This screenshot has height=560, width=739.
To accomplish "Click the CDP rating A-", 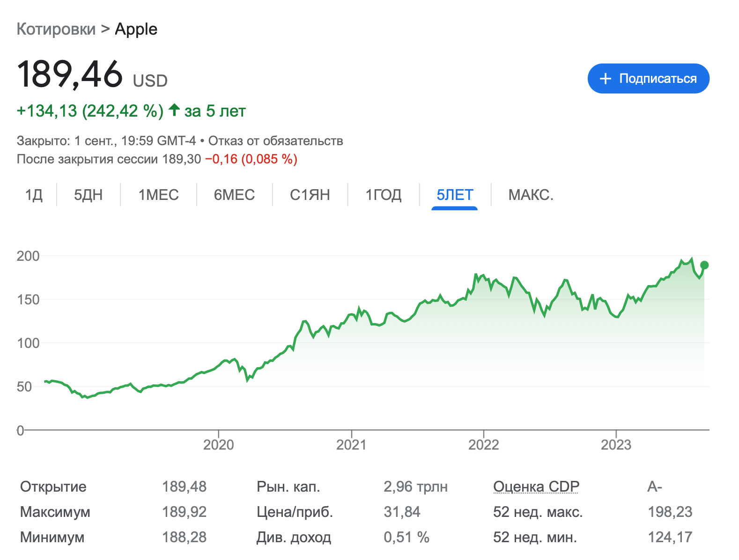I will [655, 486].
